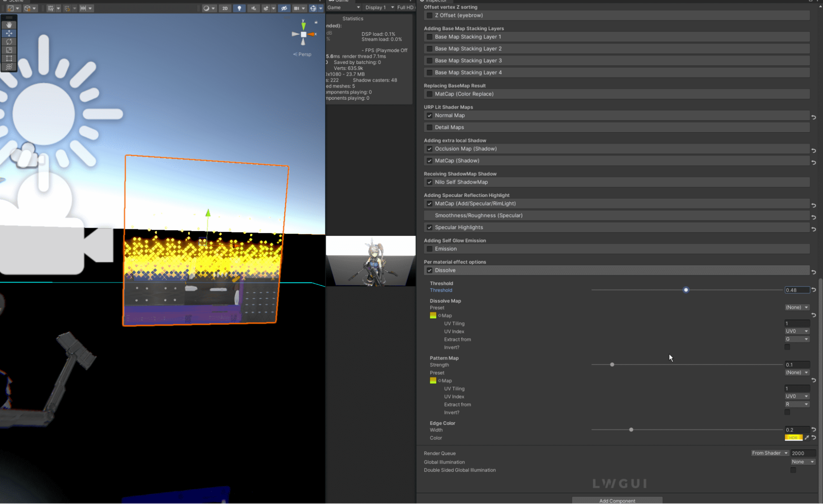Click the Dissolve Map texture picker circle
Viewport: 823px width, 504px height.
[x=439, y=315]
